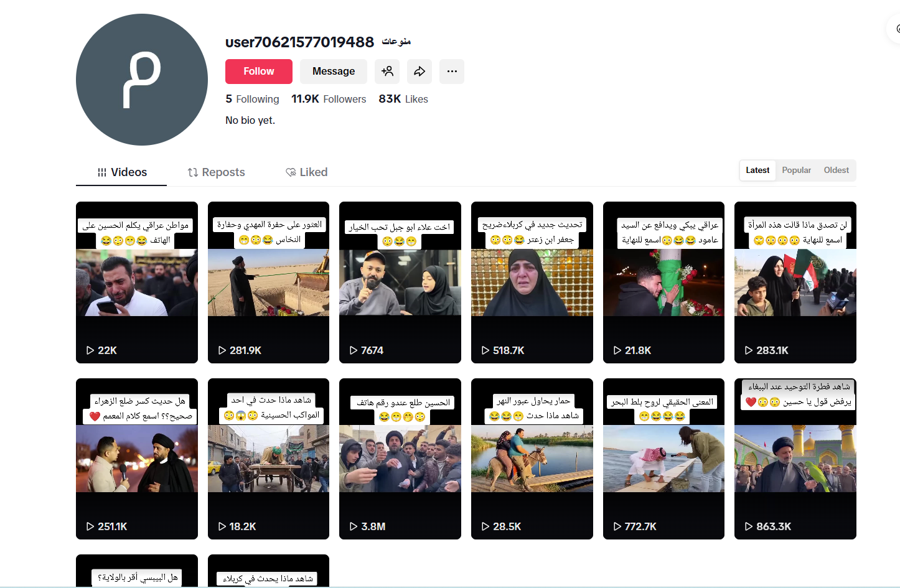The width and height of the screenshot is (900, 588).
Task: Switch to the Reposts tab
Action: [x=216, y=172]
